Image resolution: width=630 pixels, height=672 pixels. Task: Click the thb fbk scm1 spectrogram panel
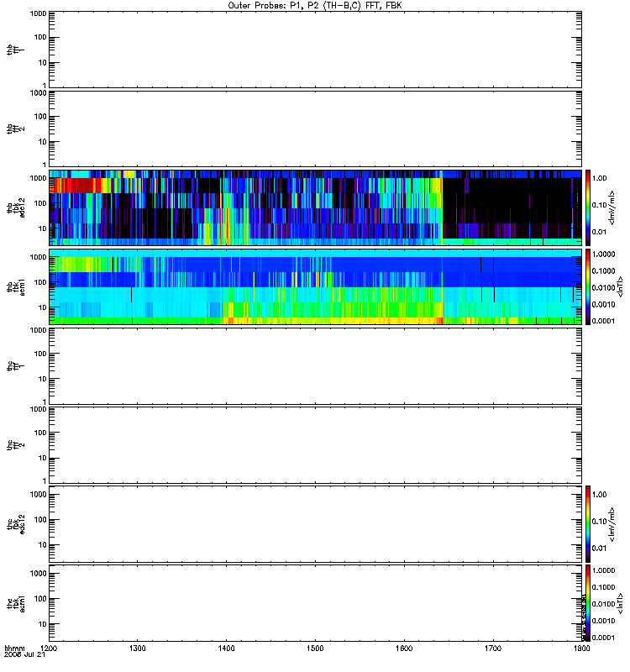click(x=316, y=286)
